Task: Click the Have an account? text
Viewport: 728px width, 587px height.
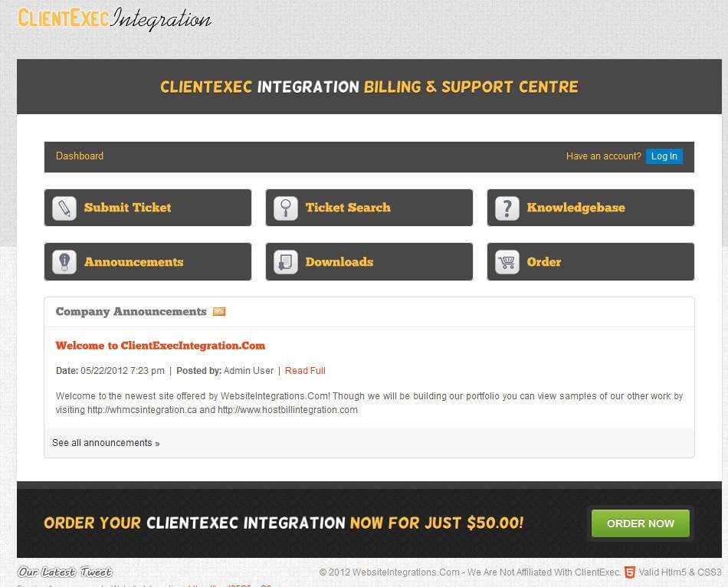Action: coord(603,156)
